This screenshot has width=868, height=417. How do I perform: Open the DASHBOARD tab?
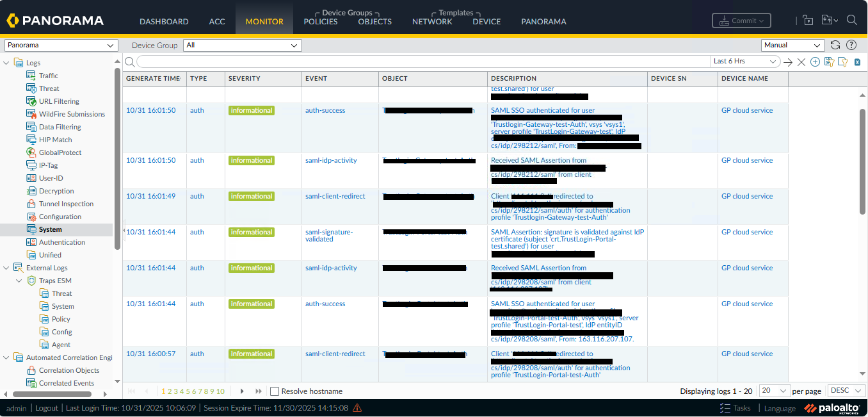coord(164,21)
